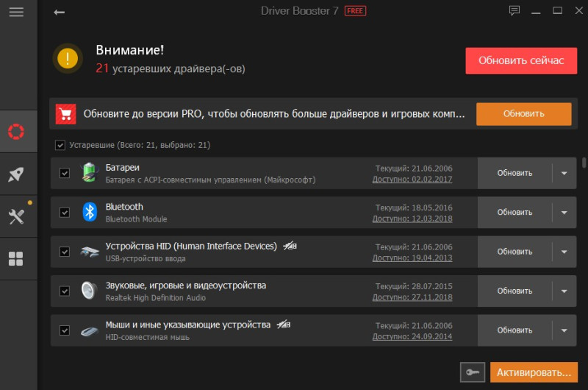
Task: Open available date link 12.03.2018 for Bluetooth
Action: click(412, 219)
